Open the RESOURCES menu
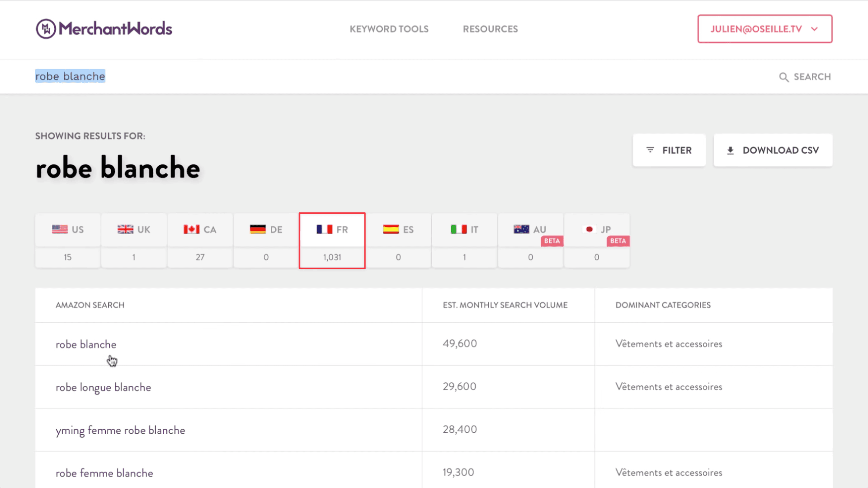The width and height of the screenshot is (868, 488). pyautogui.click(x=490, y=29)
